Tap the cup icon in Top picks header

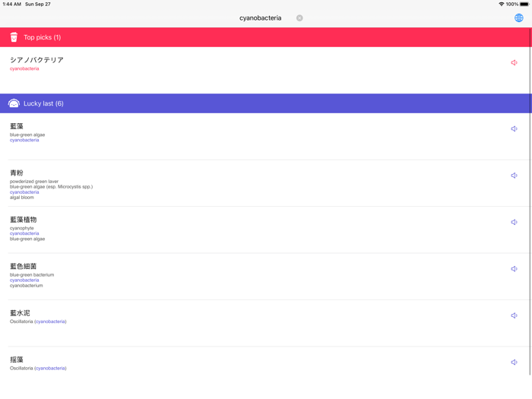pos(14,37)
